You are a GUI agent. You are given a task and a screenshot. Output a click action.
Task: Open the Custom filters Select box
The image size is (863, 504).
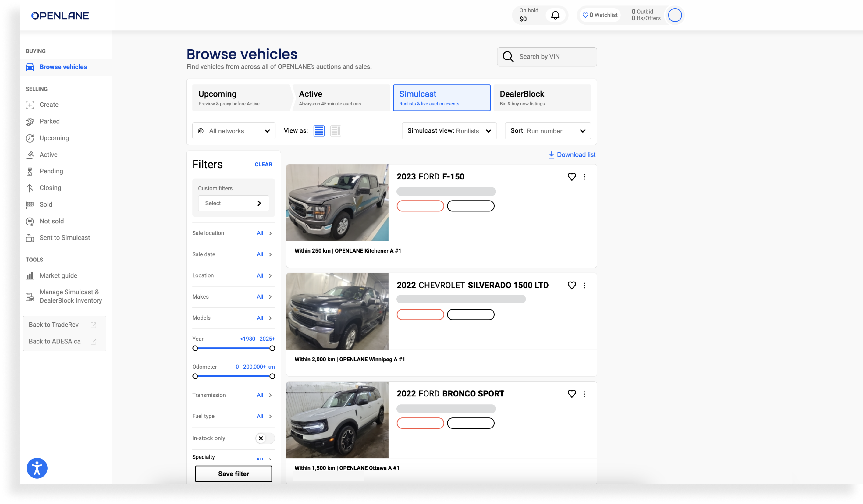tap(233, 203)
